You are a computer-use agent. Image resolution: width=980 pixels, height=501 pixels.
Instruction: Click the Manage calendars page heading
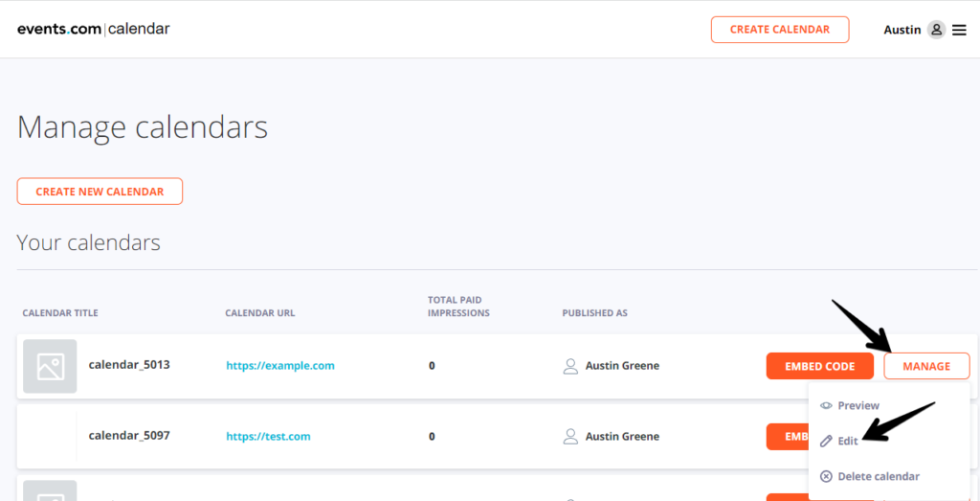[x=143, y=127]
